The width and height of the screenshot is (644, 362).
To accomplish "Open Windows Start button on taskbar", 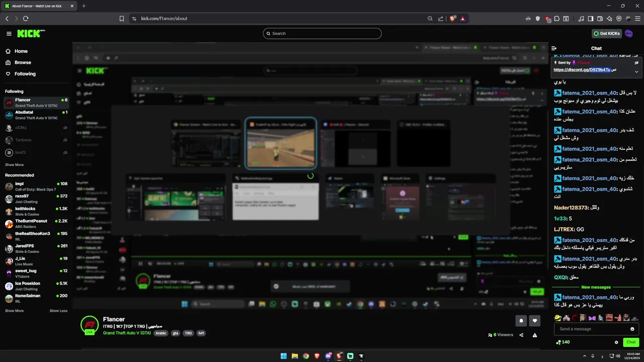I will click(284, 356).
